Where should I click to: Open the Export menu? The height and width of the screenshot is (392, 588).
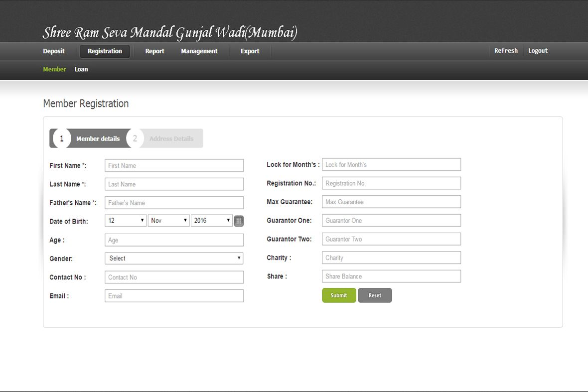pyautogui.click(x=250, y=51)
